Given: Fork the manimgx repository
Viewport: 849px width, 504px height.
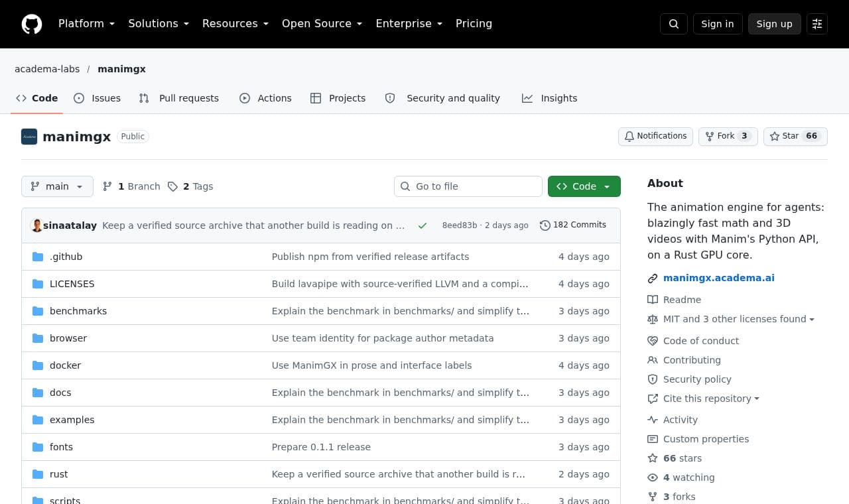Looking at the screenshot, I should (x=728, y=136).
